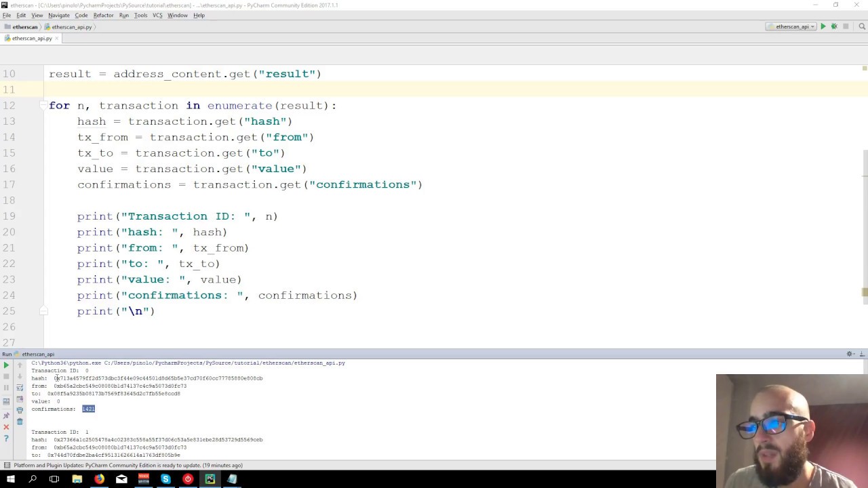
Task: Open the View menu
Action: pos(37,15)
